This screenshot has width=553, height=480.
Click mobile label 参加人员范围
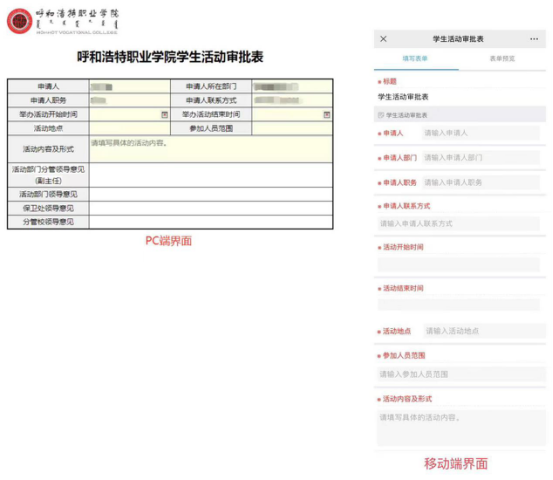[404, 356]
